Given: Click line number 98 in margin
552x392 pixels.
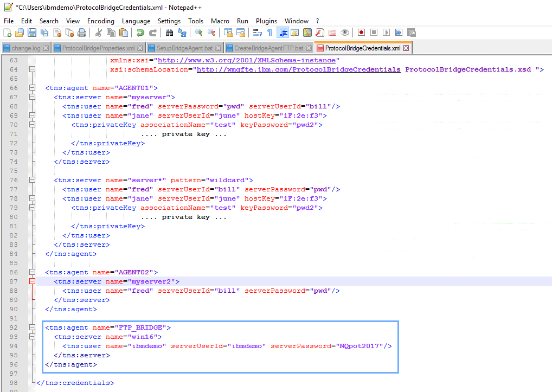Looking at the screenshot, I should (x=14, y=382).
